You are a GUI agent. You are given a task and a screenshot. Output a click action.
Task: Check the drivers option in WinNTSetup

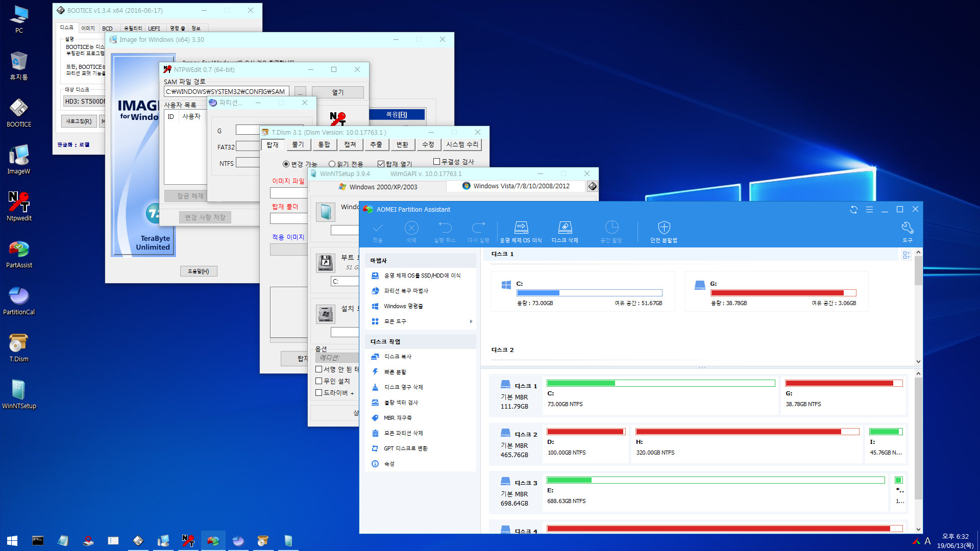(x=318, y=393)
